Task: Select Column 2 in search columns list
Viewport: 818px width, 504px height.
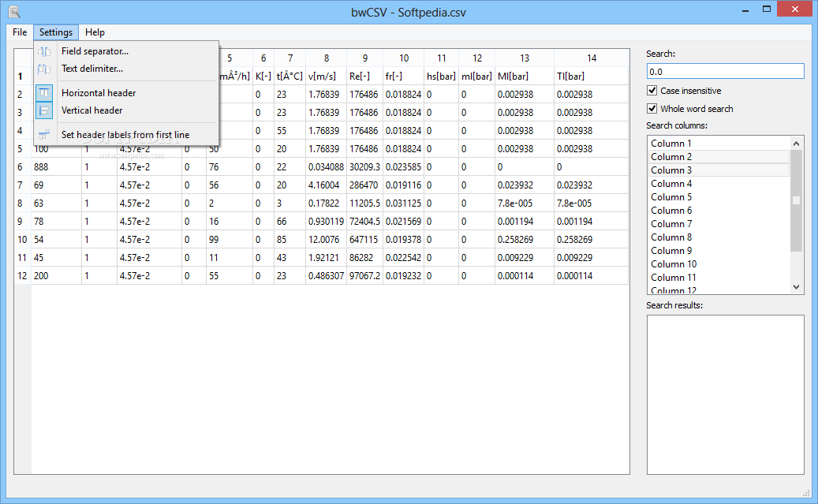Action: coord(719,157)
